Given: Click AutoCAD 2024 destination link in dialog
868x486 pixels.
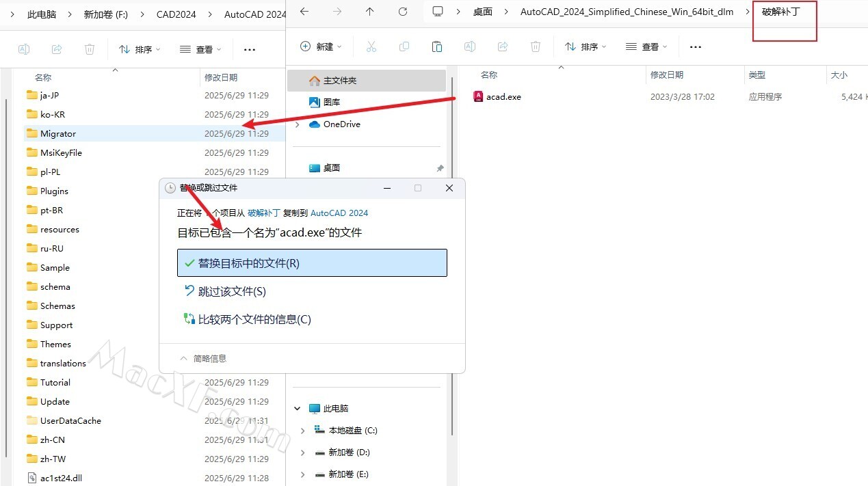Looking at the screenshot, I should 339,213.
